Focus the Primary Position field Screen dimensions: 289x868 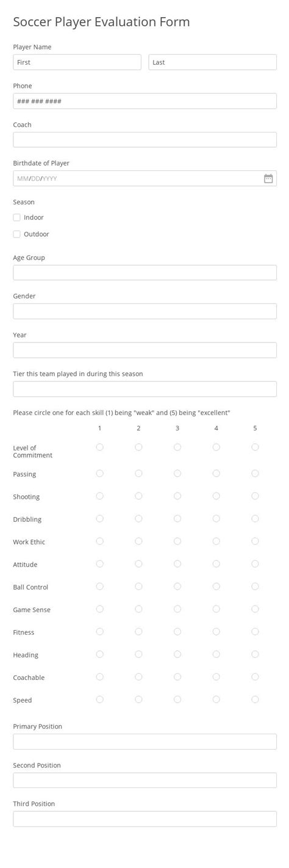[145, 742]
